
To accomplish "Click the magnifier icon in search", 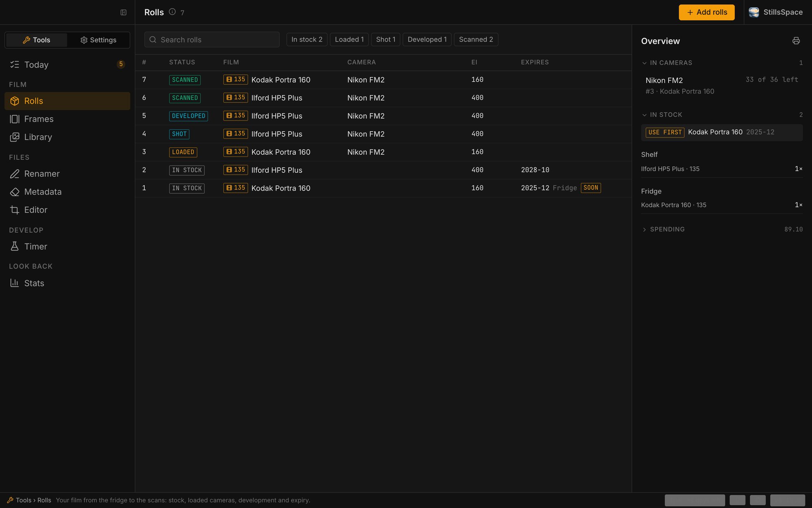I will pyautogui.click(x=153, y=39).
